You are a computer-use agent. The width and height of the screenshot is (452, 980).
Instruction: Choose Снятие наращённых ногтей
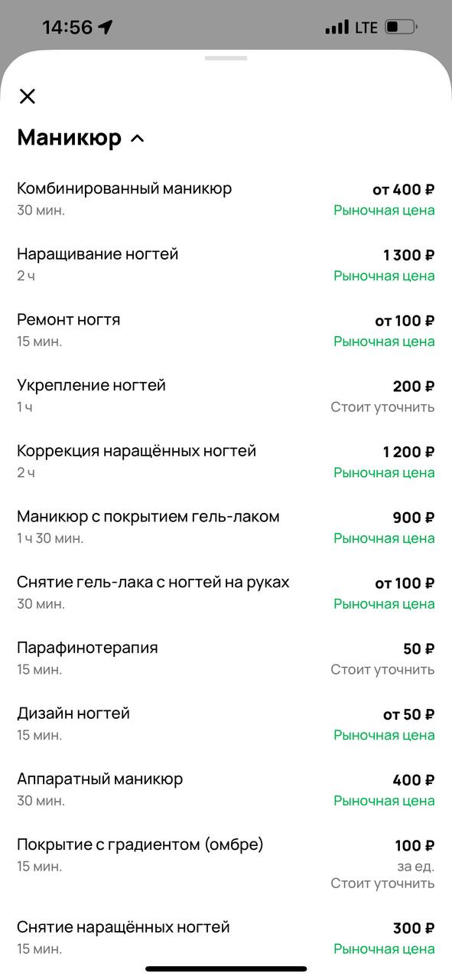pos(226,938)
